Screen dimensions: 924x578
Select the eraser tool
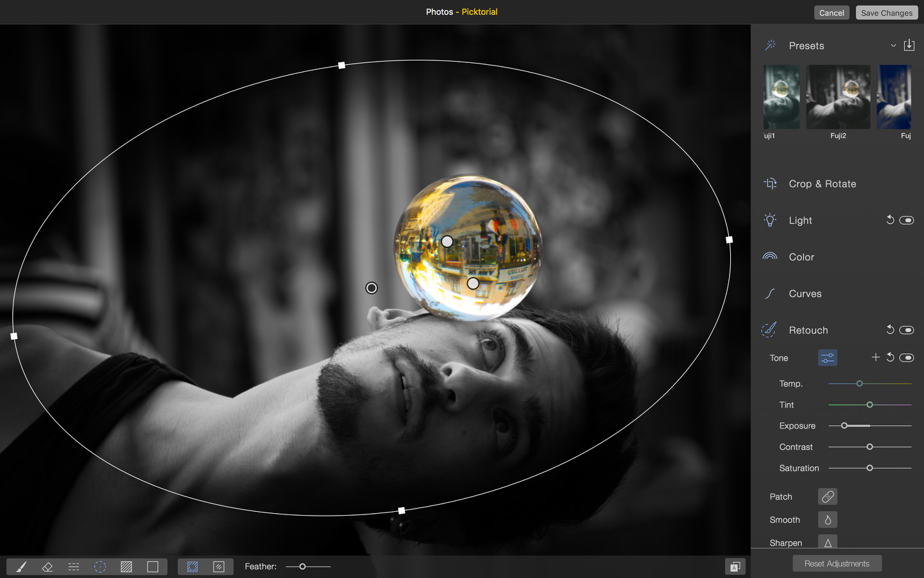click(47, 566)
